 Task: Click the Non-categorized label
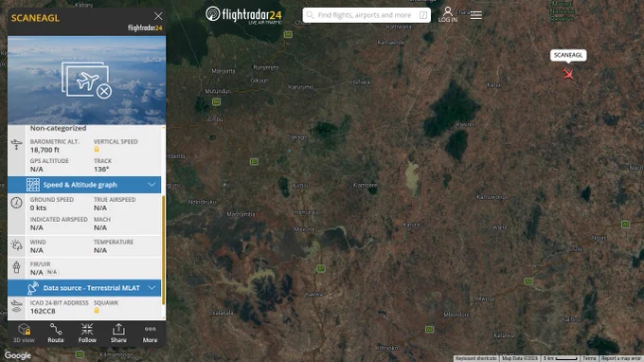point(58,128)
